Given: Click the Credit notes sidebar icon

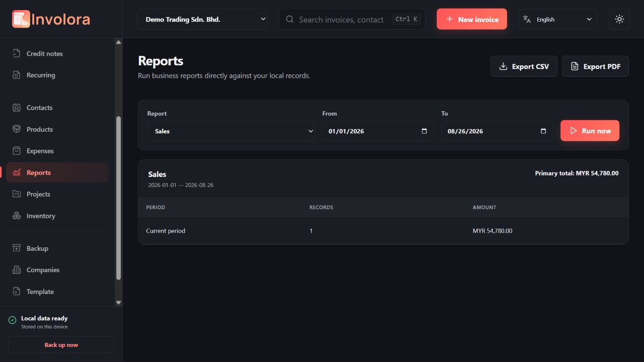Looking at the screenshot, I should [x=17, y=53].
